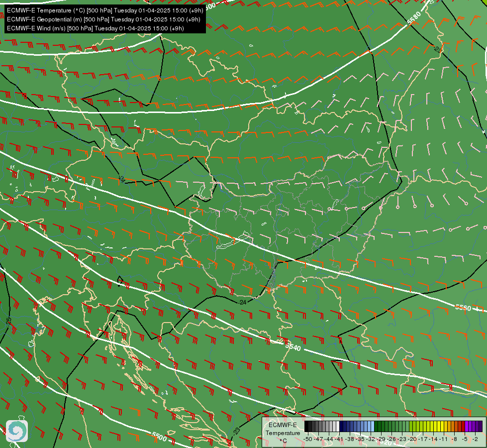This screenshot has height=448, width=487.
Task: Click the darkest navy legend swatch at -41
Action: (x=341, y=426)
